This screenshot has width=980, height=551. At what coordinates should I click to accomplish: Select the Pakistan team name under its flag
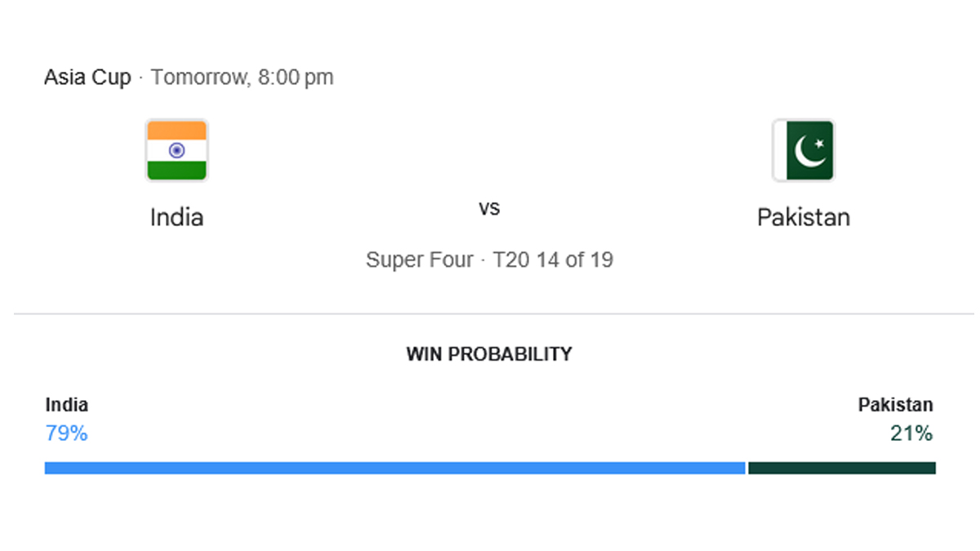pyautogui.click(x=804, y=217)
